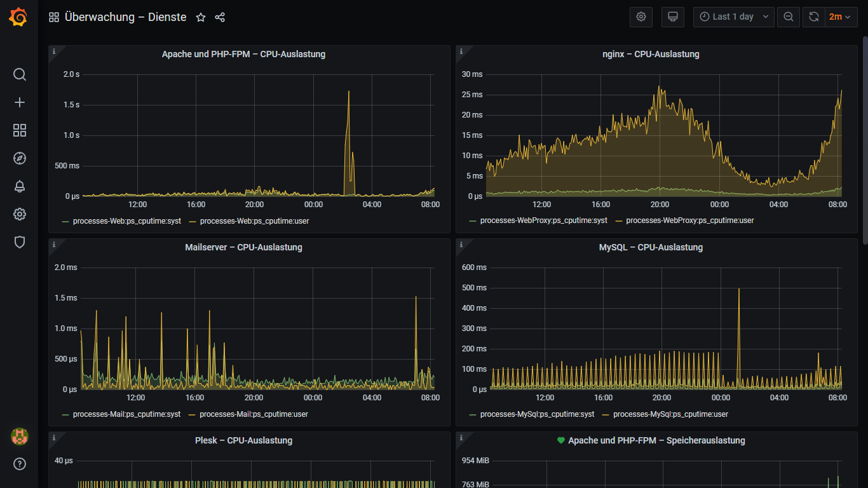Star the Überwachung – Dienste dashboard
The width and height of the screenshot is (868, 488).
[x=201, y=17]
